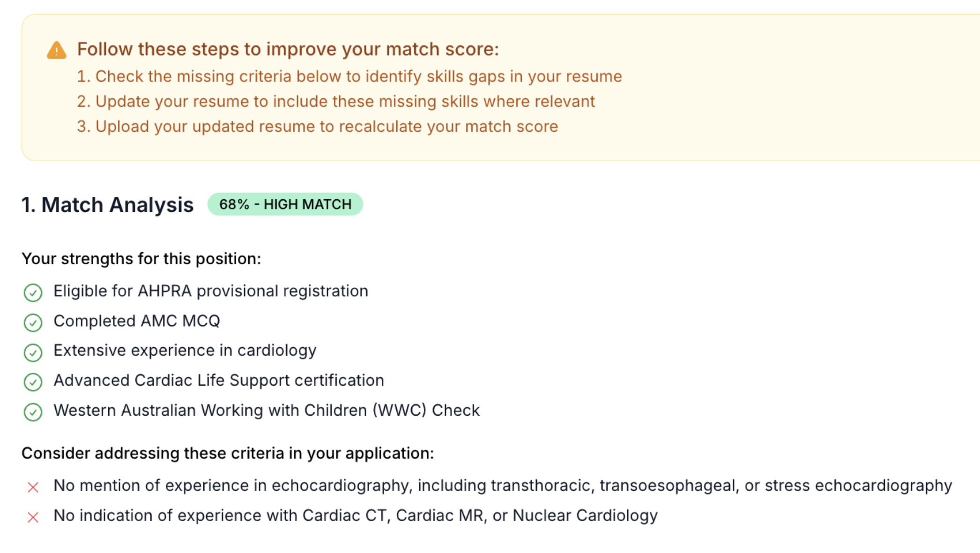Select the Eligible for AHPRA registration text
Viewport: 980px width, 553px height.
pyautogui.click(x=211, y=291)
